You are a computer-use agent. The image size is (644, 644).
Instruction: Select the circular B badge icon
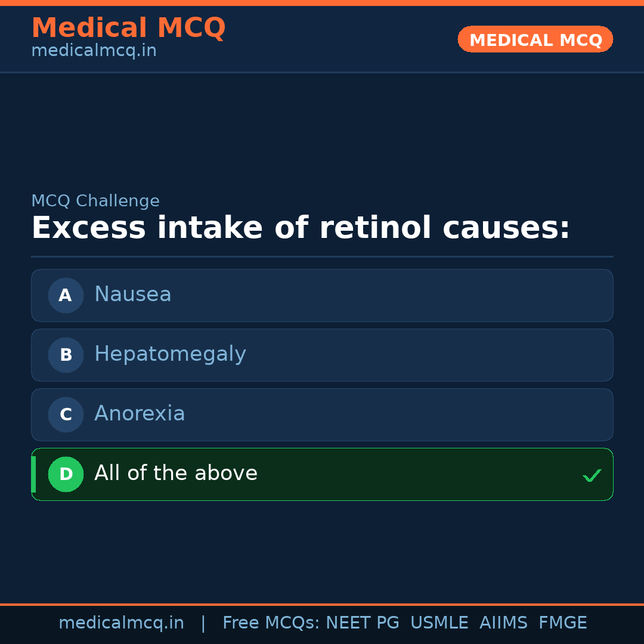(x=66, y=355)
